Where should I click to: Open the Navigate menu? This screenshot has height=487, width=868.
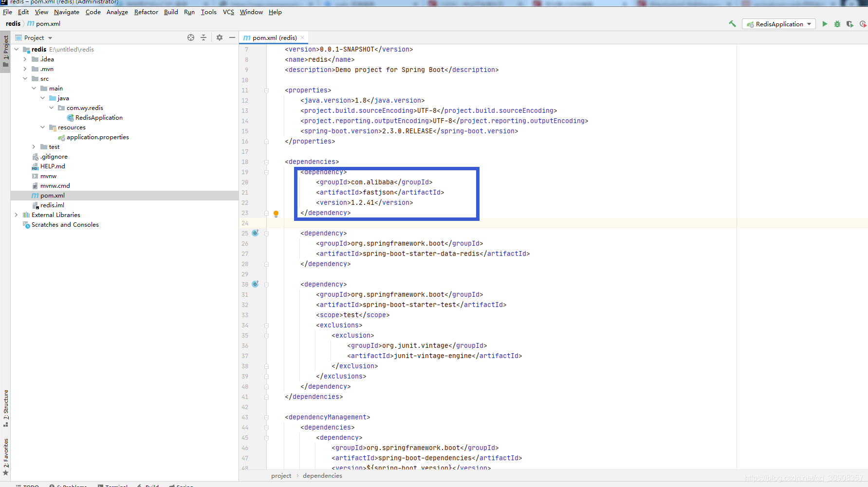click(x=67, y=12)
